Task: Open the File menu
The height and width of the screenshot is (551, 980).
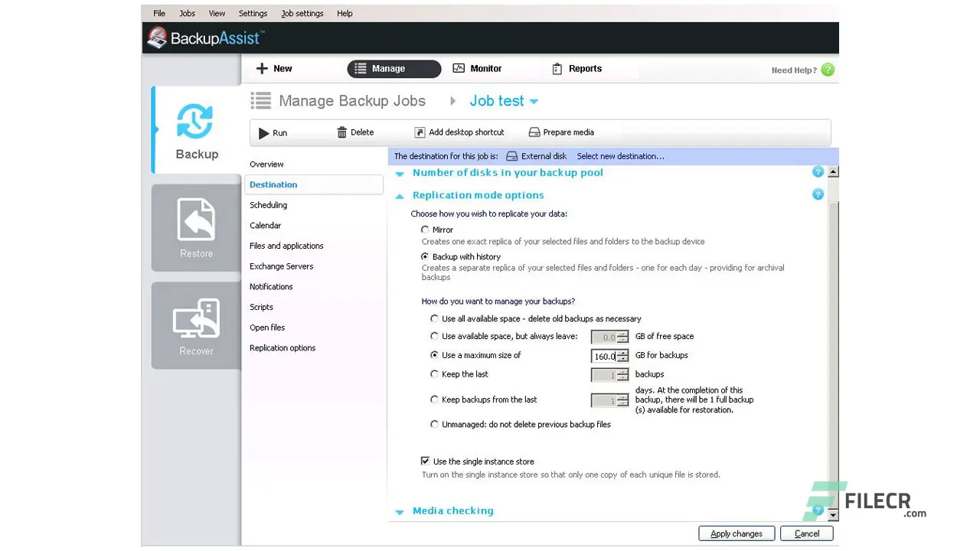Action: click(159, 14)
